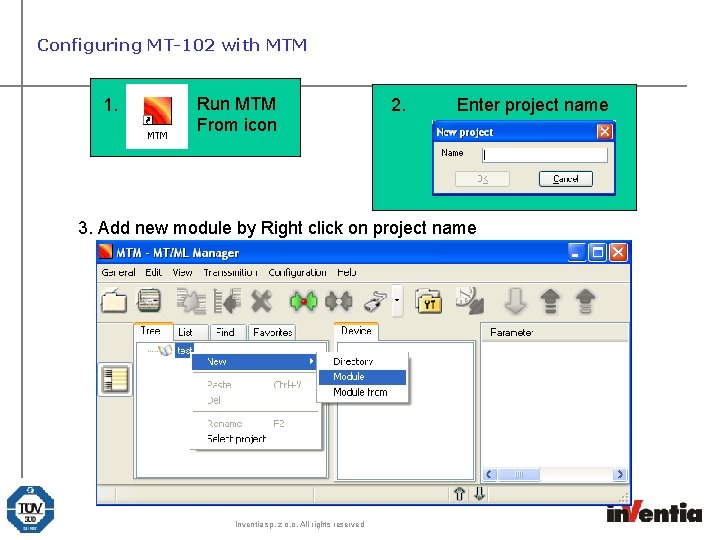The height and width of the screenshot is (540, 720).
Task: Choose Rename from context menu
Action: click(x=254, y=424)
